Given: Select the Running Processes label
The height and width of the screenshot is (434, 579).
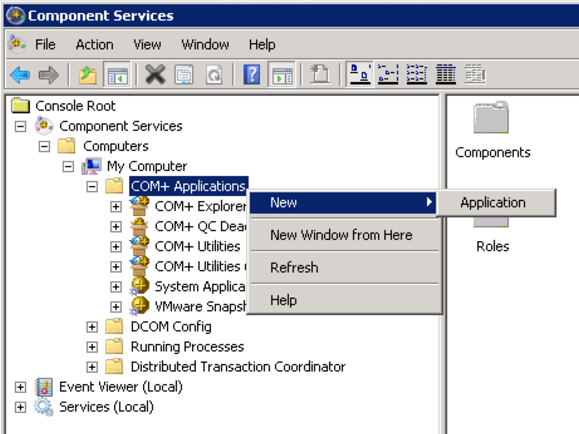Looking at the screenshot, I should coord(187,346).
